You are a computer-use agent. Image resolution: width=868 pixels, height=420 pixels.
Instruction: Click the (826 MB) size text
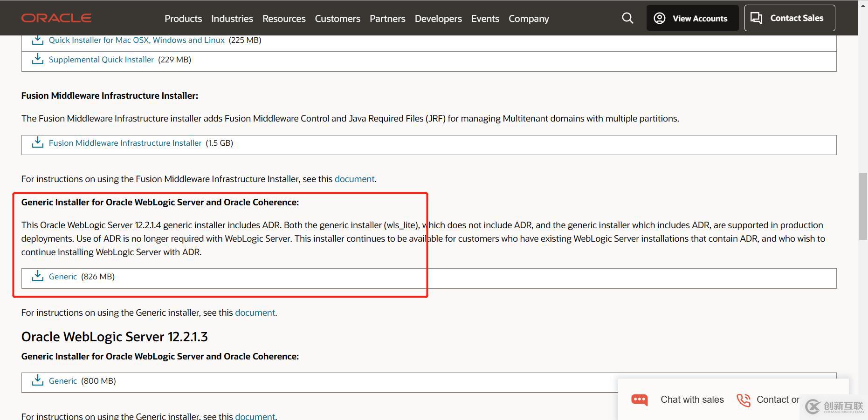pyautogui.click(x=98, y=277)
